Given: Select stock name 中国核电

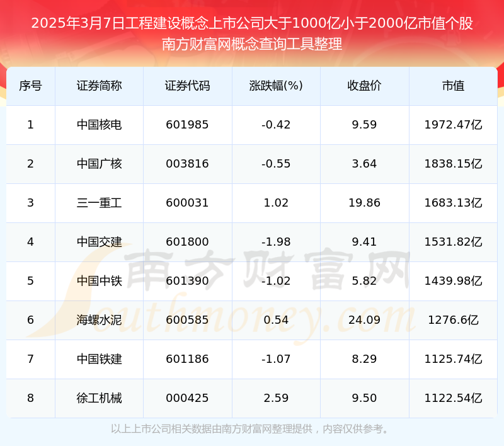Looking at the screenshot, I should [99, 125].
